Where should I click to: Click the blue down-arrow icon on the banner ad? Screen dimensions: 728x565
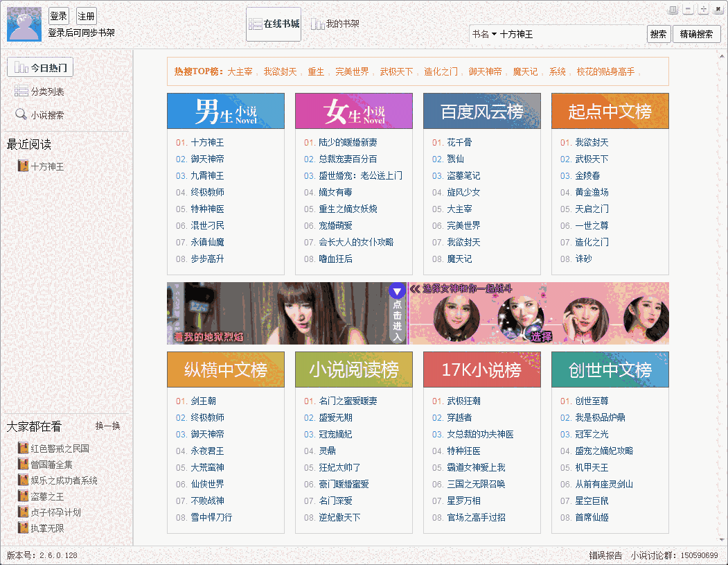click(x=397, y=291)
